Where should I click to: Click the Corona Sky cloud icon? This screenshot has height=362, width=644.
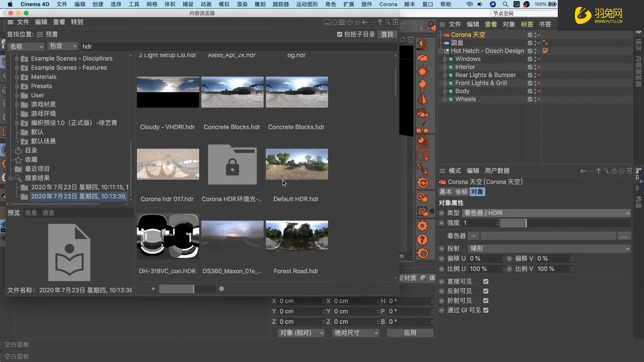tap(422, 58)
